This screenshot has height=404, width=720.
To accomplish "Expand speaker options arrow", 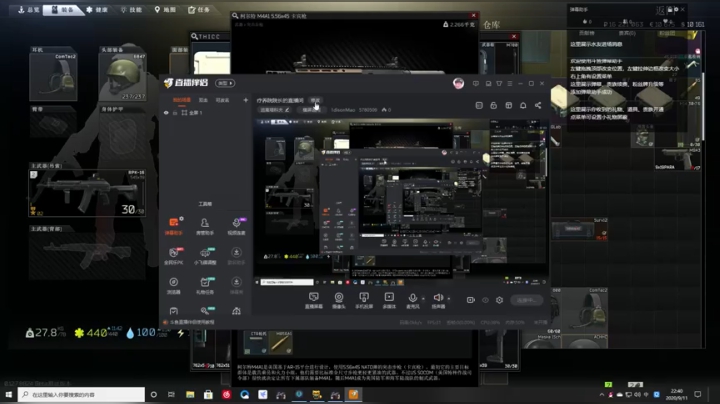I will pyautogui.click(x=449, y=299).
